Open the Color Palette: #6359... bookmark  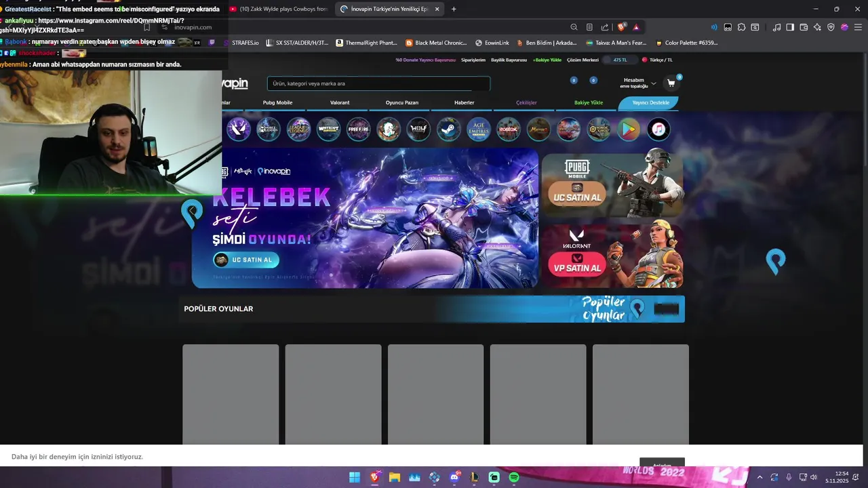[x=686, y=43]
